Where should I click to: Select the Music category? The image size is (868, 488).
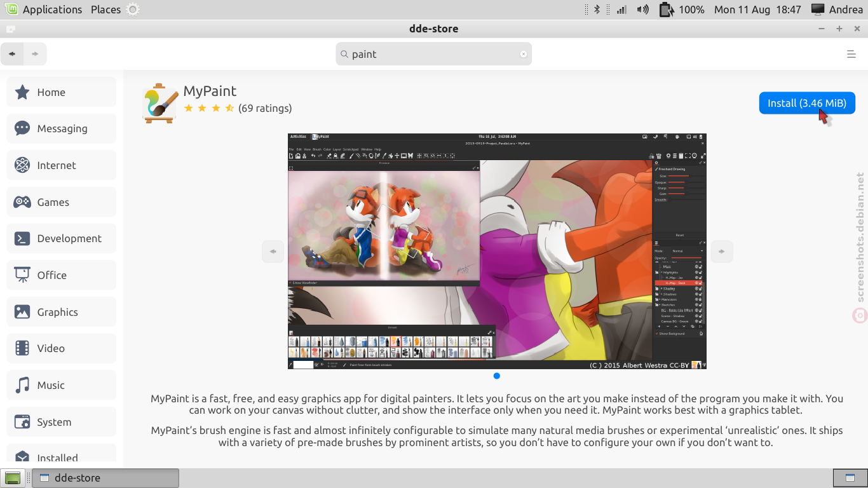[61, 385]
